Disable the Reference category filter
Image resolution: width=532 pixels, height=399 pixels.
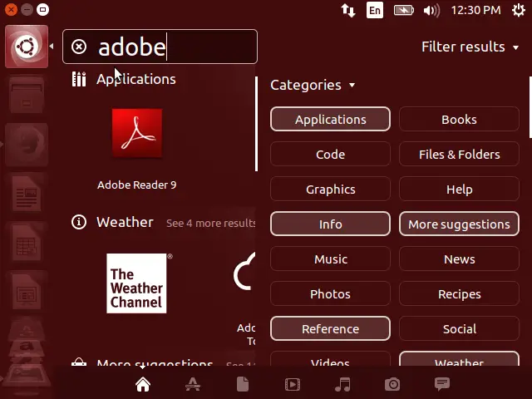tap(331, 329)
